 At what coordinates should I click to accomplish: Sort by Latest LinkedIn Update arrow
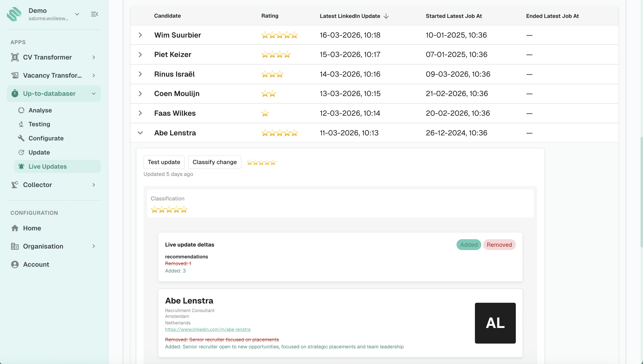click(x=386, y=16)
